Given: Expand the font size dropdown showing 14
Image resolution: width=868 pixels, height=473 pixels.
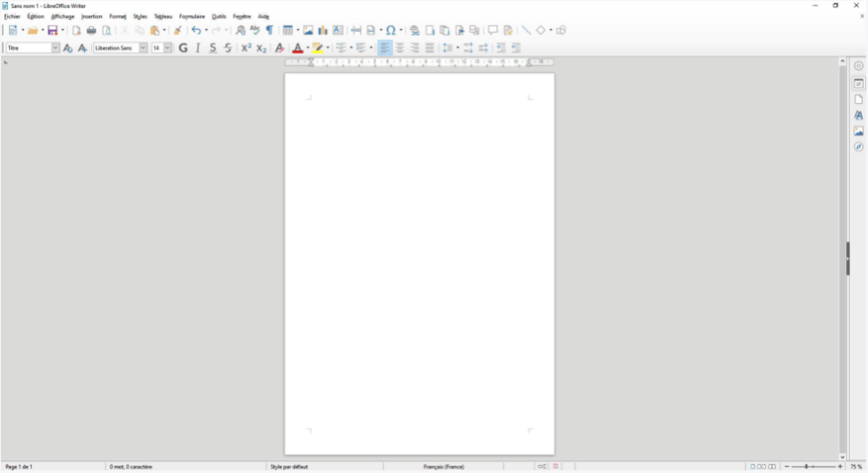Looking at the screenshot, I should (168, 47).
